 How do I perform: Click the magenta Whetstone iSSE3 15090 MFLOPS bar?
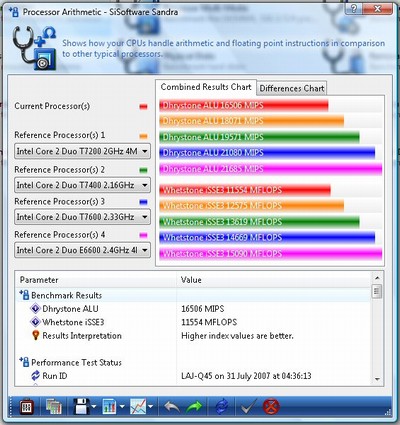tap(271, 253)
